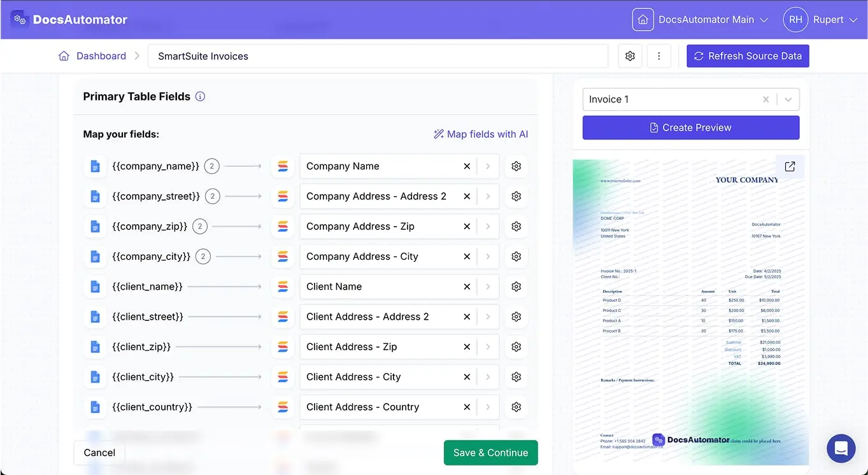
Task: Open invoice preview via external link icon
Action: (x=790, y=166)
